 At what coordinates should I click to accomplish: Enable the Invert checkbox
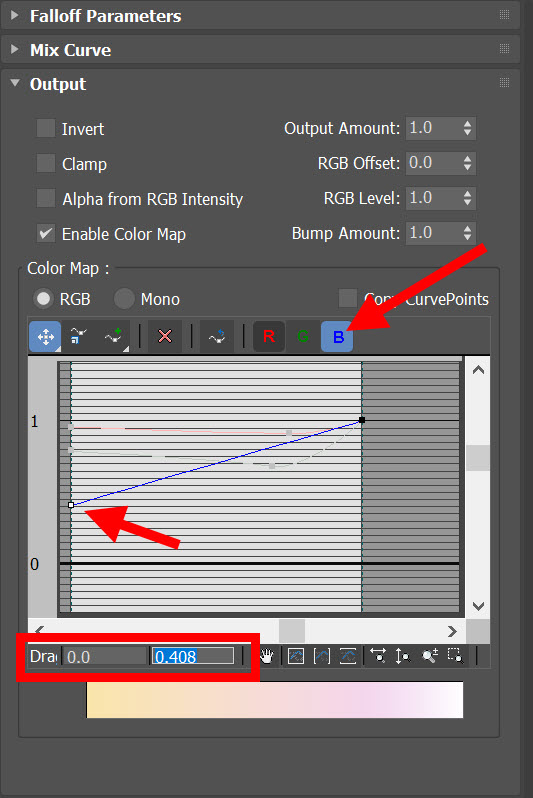[x=46, y=128]
